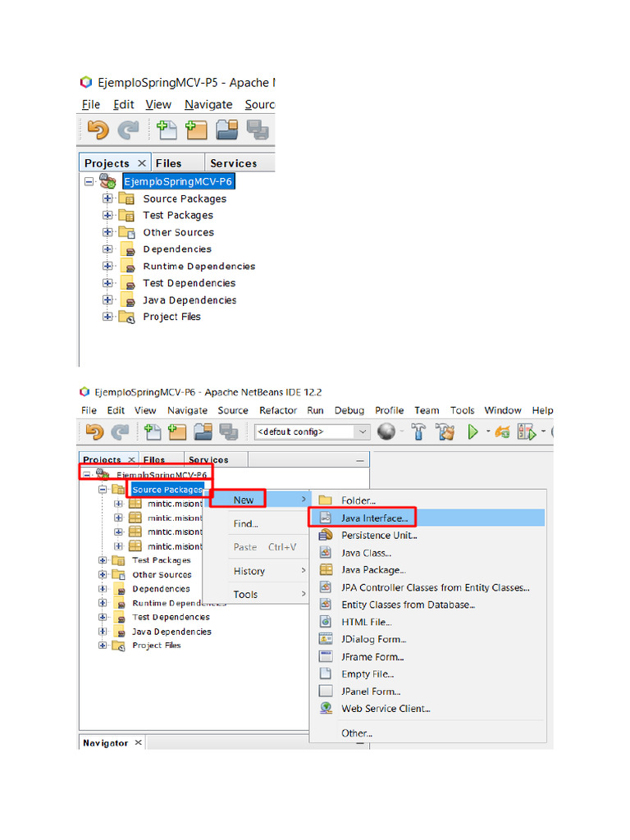630x840 pixels.
Task: Expand Source Packages in upper tree
Action: click(107, 199)
